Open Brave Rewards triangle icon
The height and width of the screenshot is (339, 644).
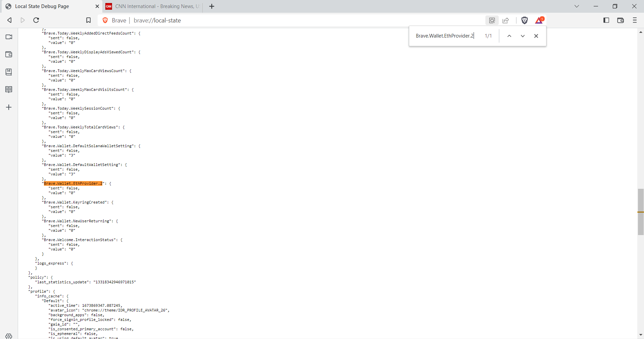pyautogui.click(x=539, y=20)
